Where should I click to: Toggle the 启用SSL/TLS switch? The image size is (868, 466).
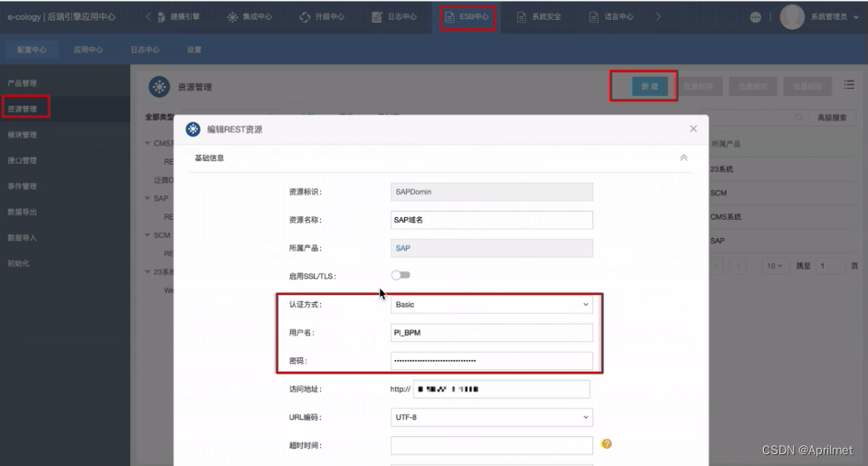coord(401,275)
